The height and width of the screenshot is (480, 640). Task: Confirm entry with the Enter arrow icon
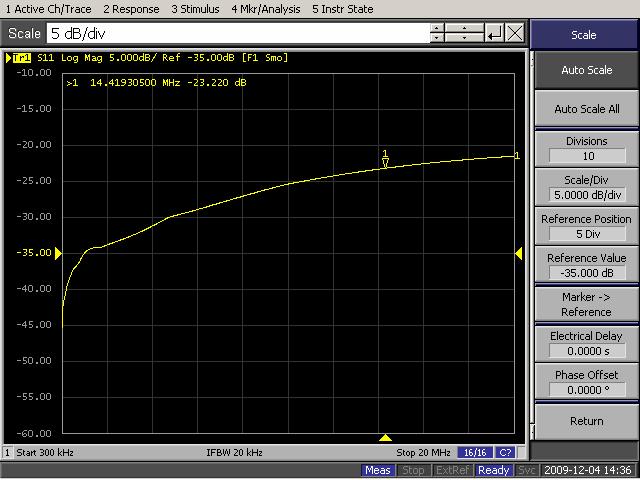(495, 33)
